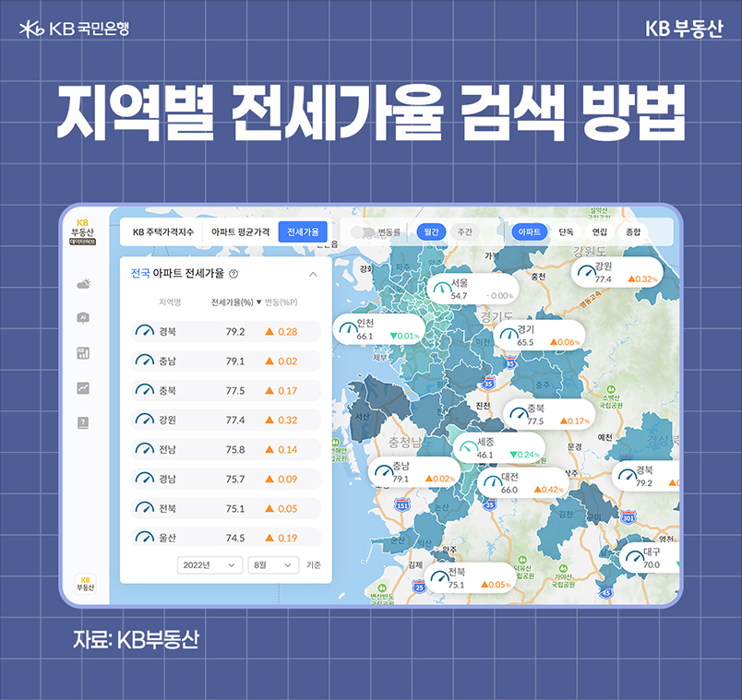Click the 대구 gauge icon on the map
The image size is (742, 700).
[635, 557]
